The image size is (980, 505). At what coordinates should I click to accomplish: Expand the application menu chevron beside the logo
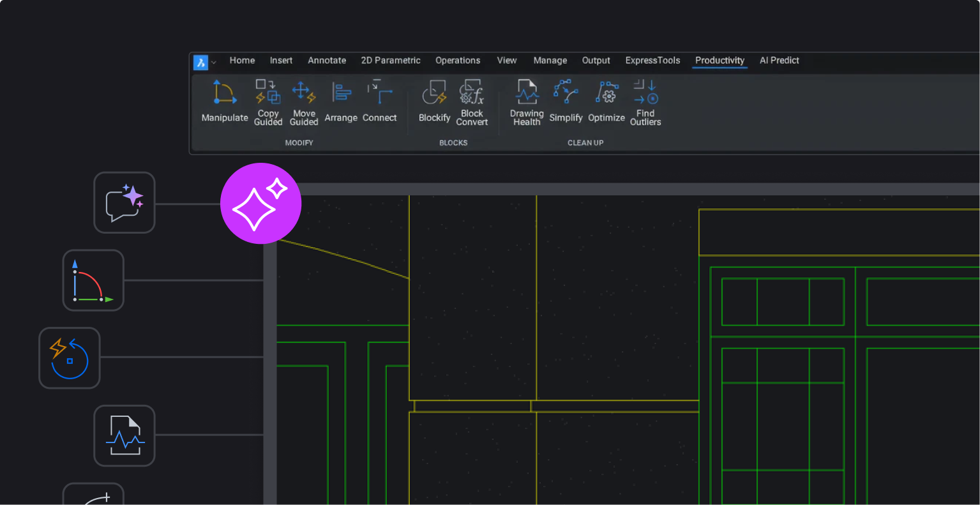point(214,63)
